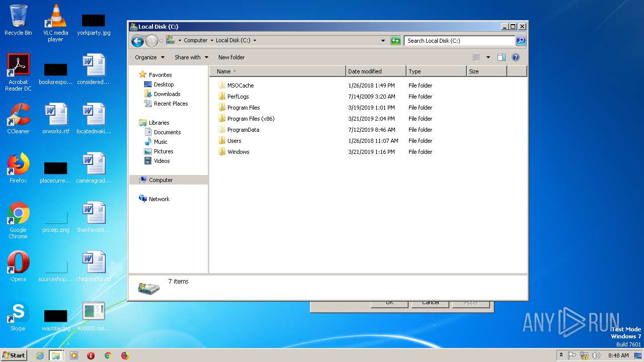Select the Opera desktop shortcut
Image resolution: width=644 pixels, height=362 pixels.
[x=18, y=266]
